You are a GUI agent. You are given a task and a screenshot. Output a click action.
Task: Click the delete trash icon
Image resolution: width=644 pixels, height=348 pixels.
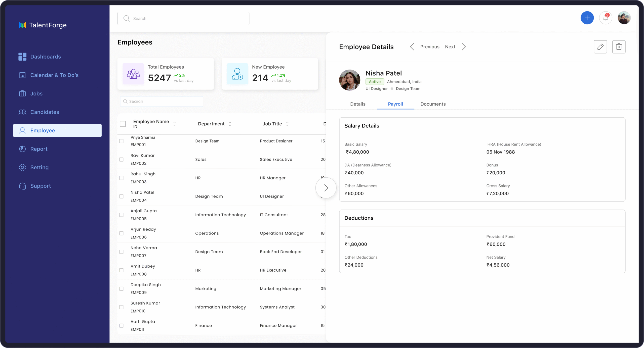point(619,47)
